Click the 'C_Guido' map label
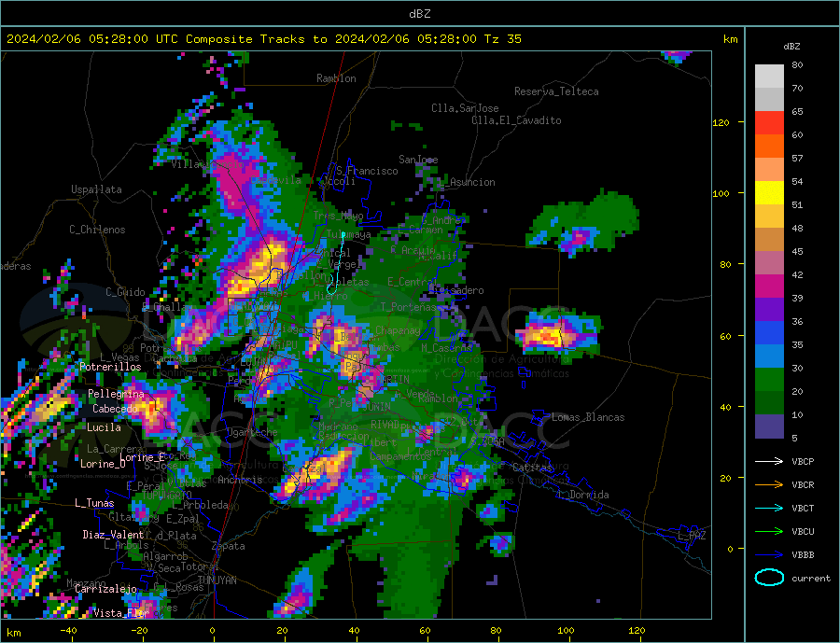This screenshot has height=643, width=840. [125, 292]
